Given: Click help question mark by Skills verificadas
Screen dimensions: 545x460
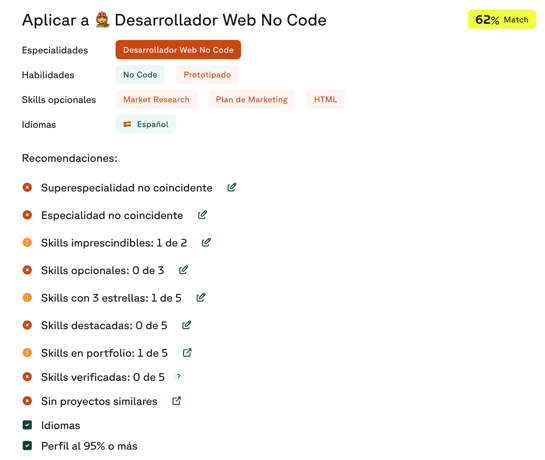Looking at the screenshot, I should click(178, 377).
